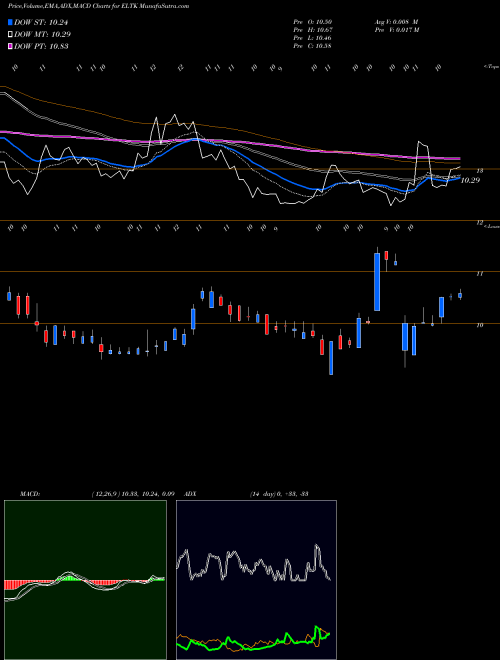Screen dimensions: 500x660
Task: Click the 10.29 label beside the EMA line
Action: click(x=471, y=180)
